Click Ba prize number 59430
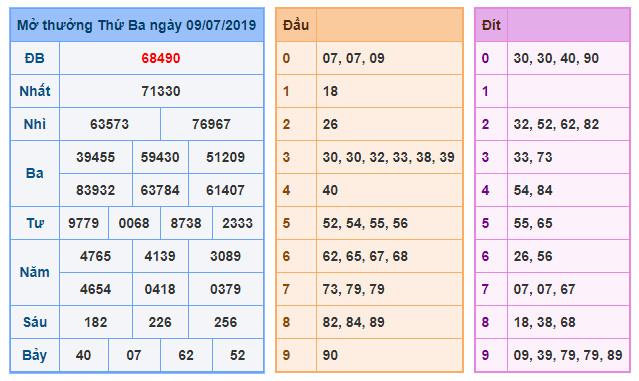The width and height of the screenshot is (639, 381). point(160,157)
